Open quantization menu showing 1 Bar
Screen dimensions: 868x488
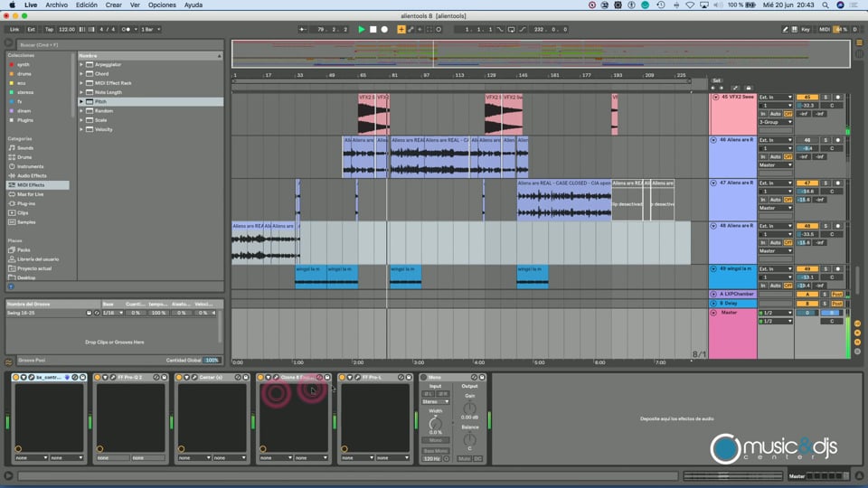tap(150, 29)
